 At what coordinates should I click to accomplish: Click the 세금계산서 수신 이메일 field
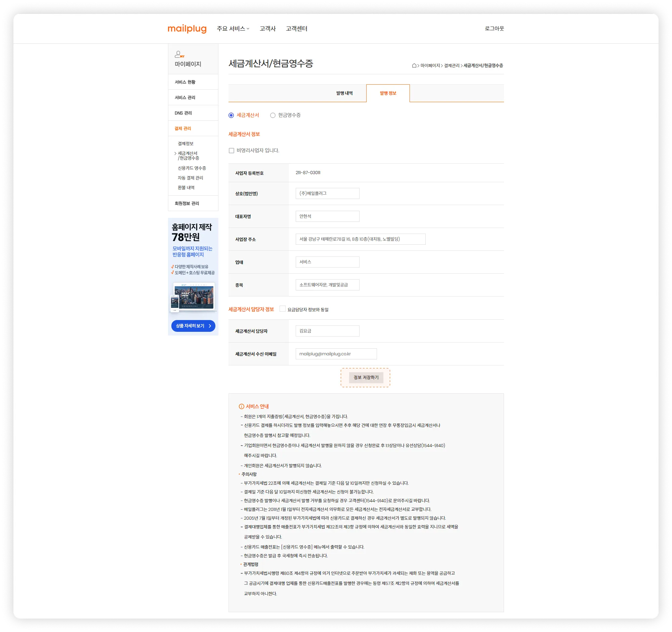(336, 354)
